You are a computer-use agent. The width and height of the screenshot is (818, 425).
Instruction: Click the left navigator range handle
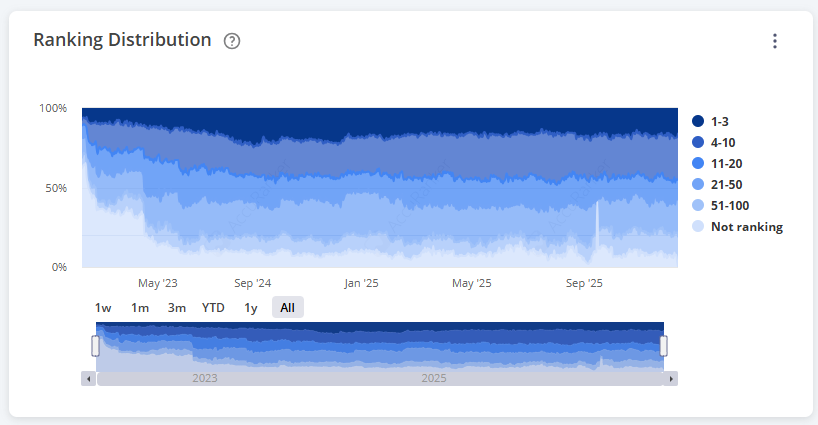point(96,346)
